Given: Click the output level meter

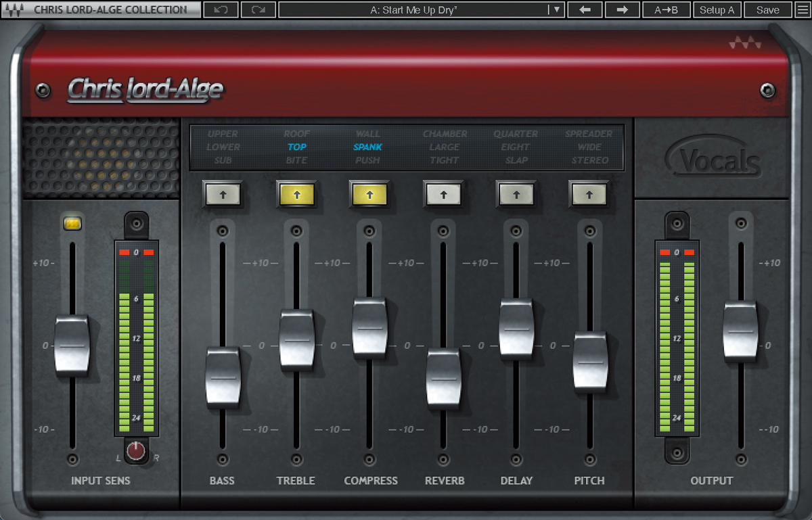Looking at the screenshot, I should [x=677, y=337].
